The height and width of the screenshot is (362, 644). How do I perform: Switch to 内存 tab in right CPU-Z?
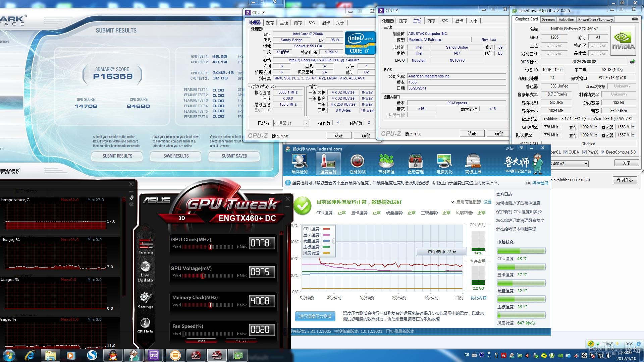[431, 21]
